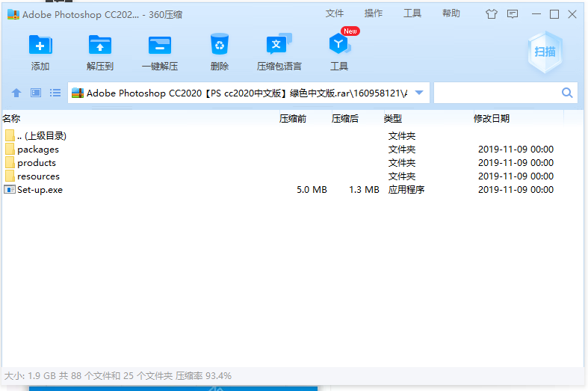Viewport: 588px width, 391px height.
Task: Sort by 压缩前 column header
Action: tap(293, 119)
